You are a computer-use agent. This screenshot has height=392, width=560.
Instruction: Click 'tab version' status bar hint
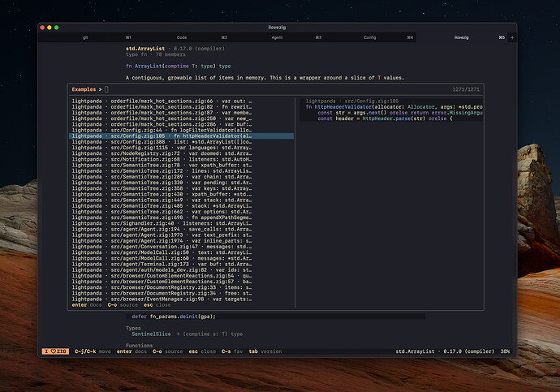[265, 351]
